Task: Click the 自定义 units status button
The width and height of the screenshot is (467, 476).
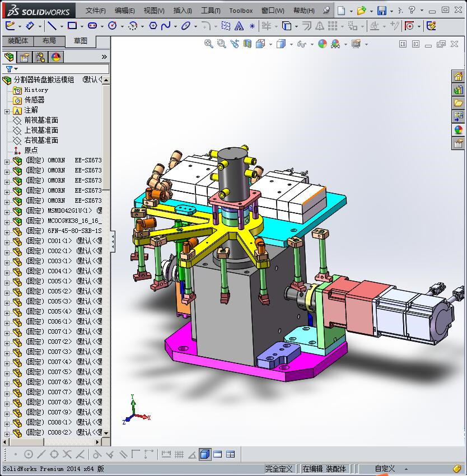Action: point(385,469)
